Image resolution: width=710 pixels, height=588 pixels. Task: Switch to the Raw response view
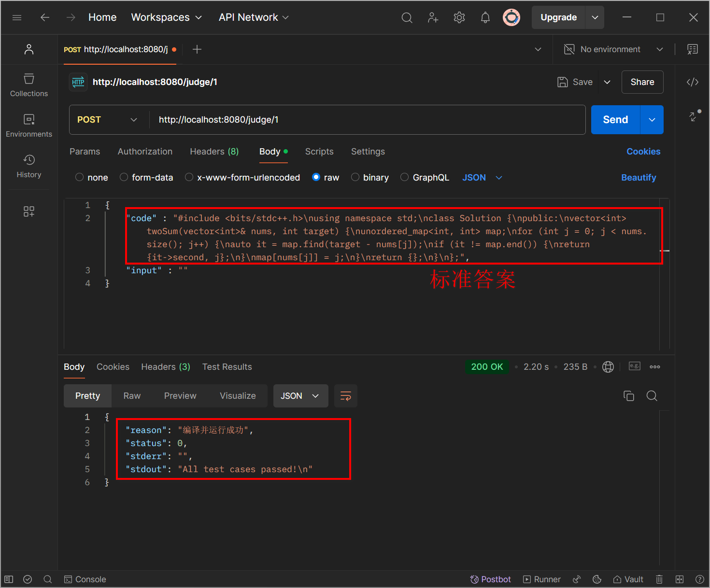click(x=132, y=396)
